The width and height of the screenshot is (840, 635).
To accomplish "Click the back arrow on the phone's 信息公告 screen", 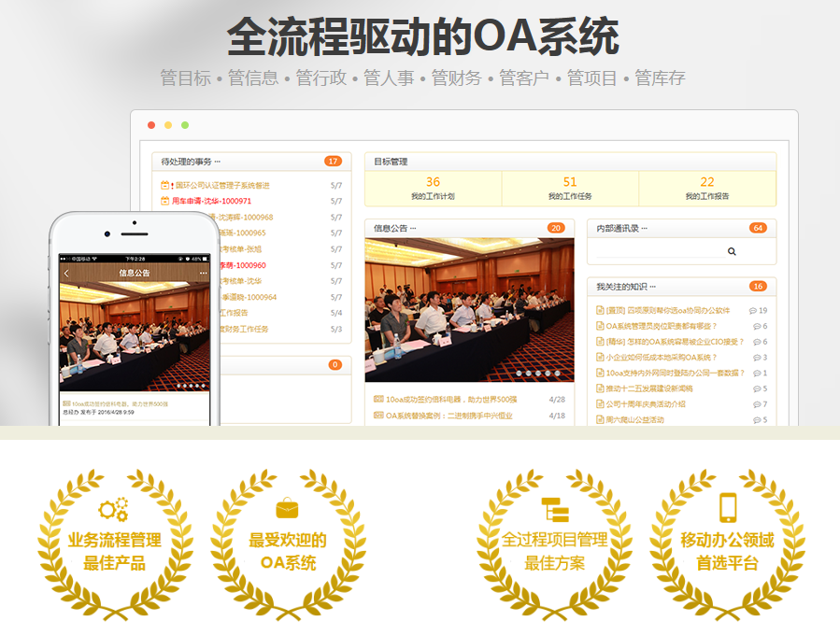I will [x=65, y=273].
